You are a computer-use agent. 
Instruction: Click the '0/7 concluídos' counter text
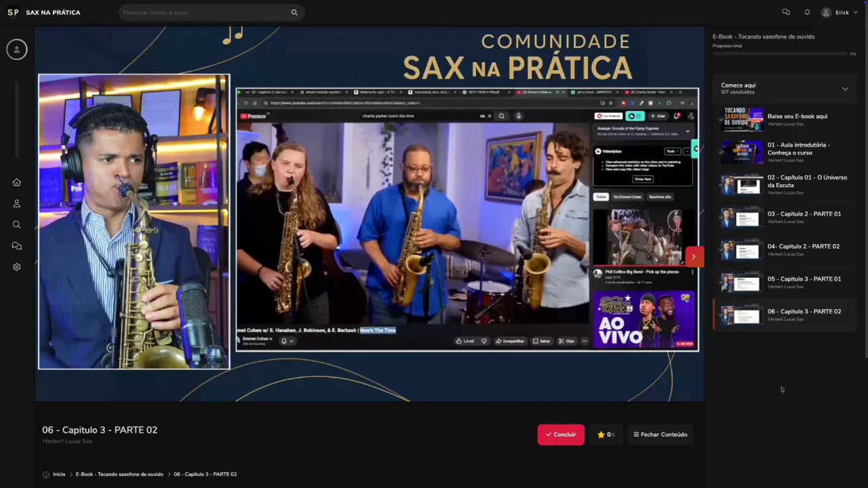pos(738,92)
